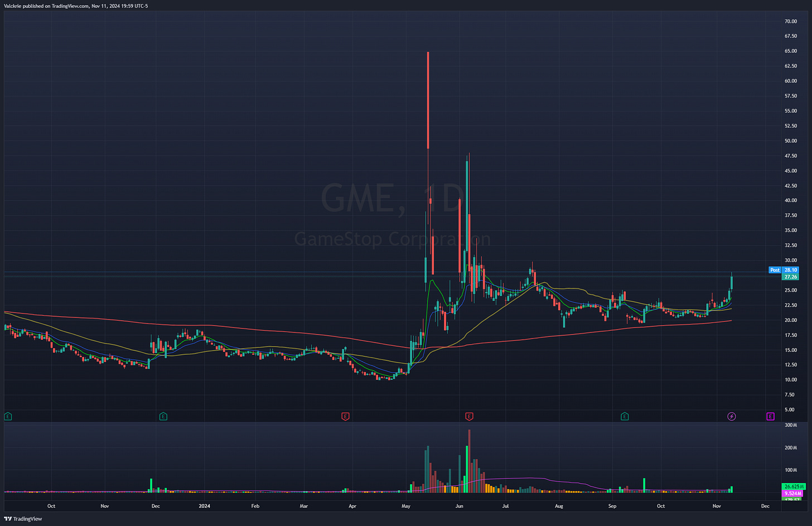Screen dimensions: 812x526
Task: Select the Aug label on time axis
Action: tap(559, 506)
